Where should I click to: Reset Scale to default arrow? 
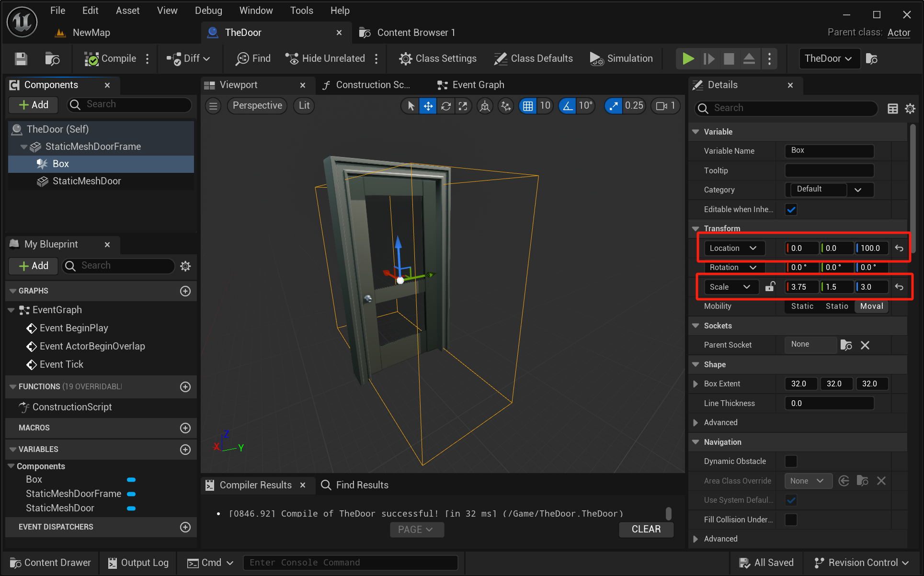899,287
